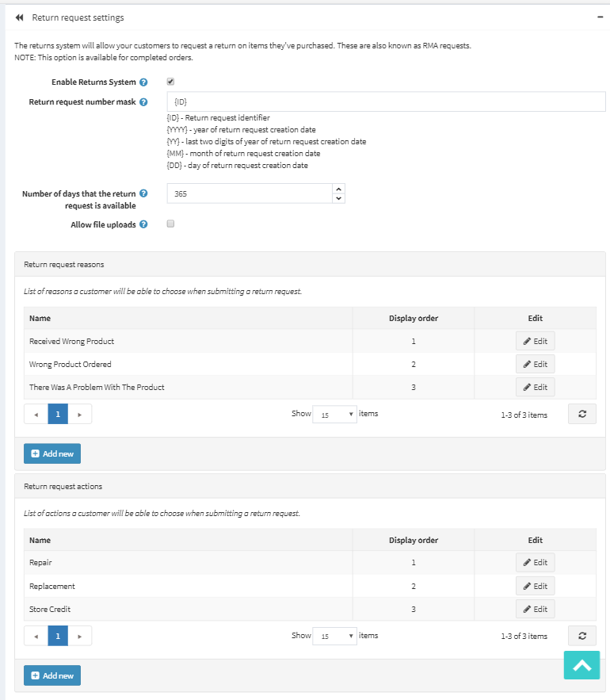Click the help icon beside Return request number mask
The image size is (610, 700).
pos(144,101)
